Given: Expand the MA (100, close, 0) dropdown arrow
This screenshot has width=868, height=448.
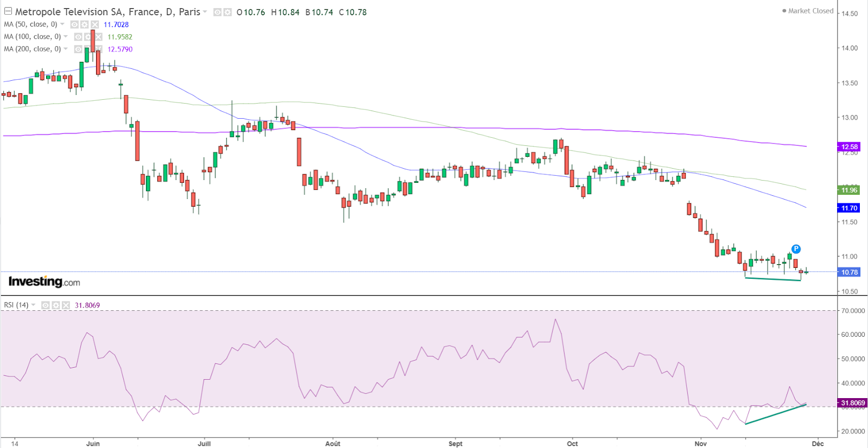Looking at the screenshot, I should [x=66, y=37].
